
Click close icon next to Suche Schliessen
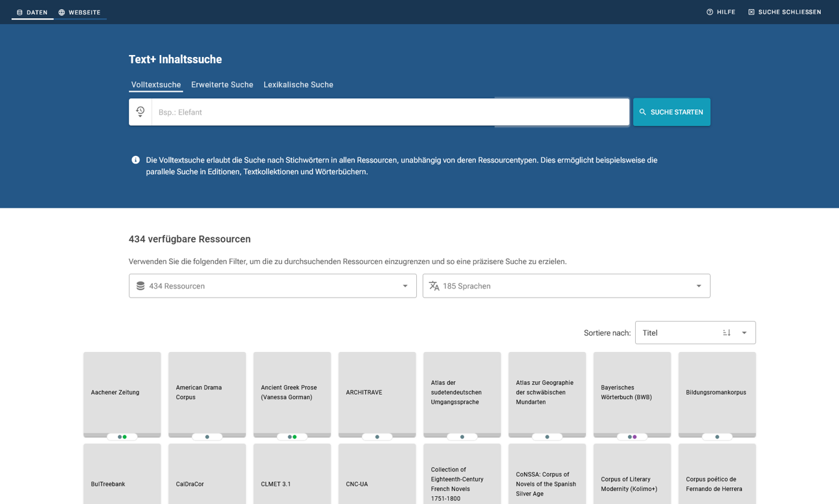click(752, 12)
